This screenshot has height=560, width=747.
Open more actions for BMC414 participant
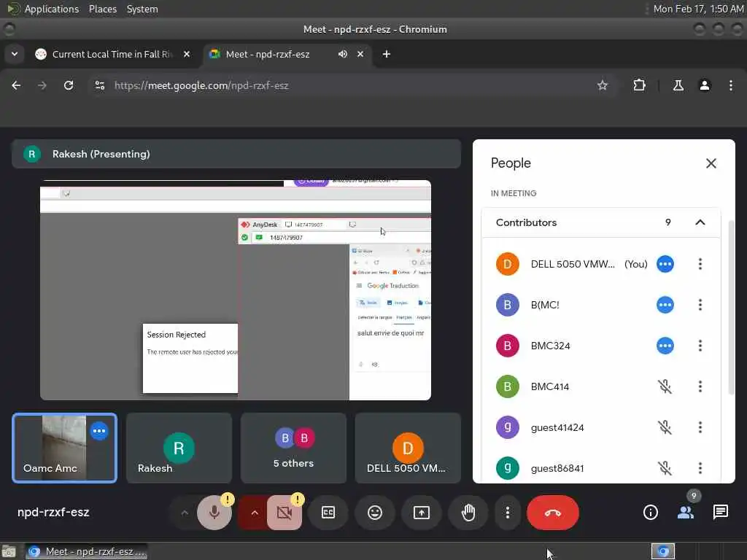point(700,386)
